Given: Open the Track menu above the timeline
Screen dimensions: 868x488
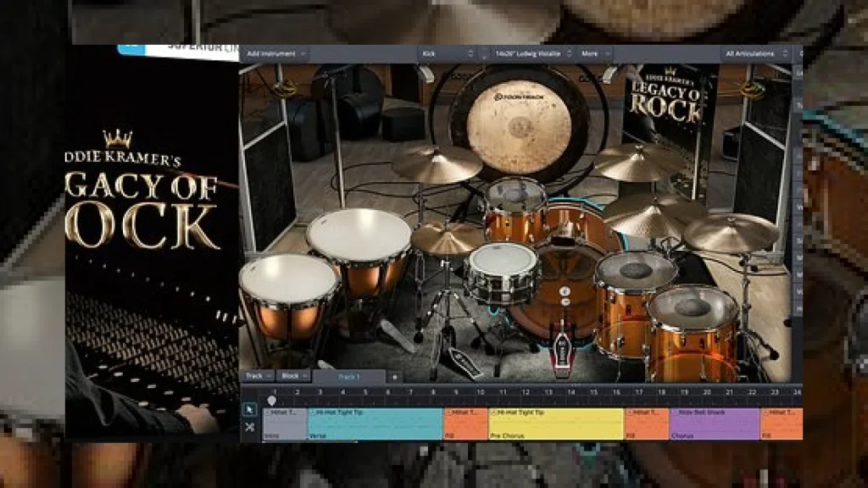Looking at the screenshot, I should click(258, 376).
